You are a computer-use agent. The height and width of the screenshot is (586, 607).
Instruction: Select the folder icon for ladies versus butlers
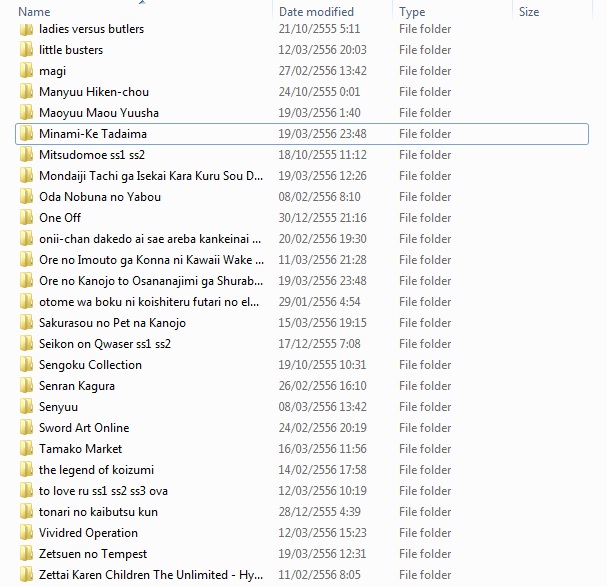(x=26, y=29)
